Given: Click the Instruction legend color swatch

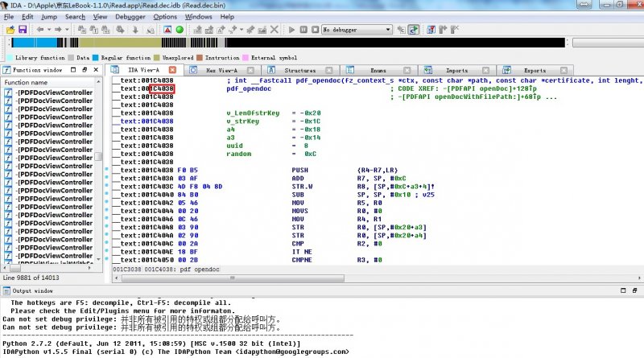Looking at the screenshot, I should (x=200, y=58).
